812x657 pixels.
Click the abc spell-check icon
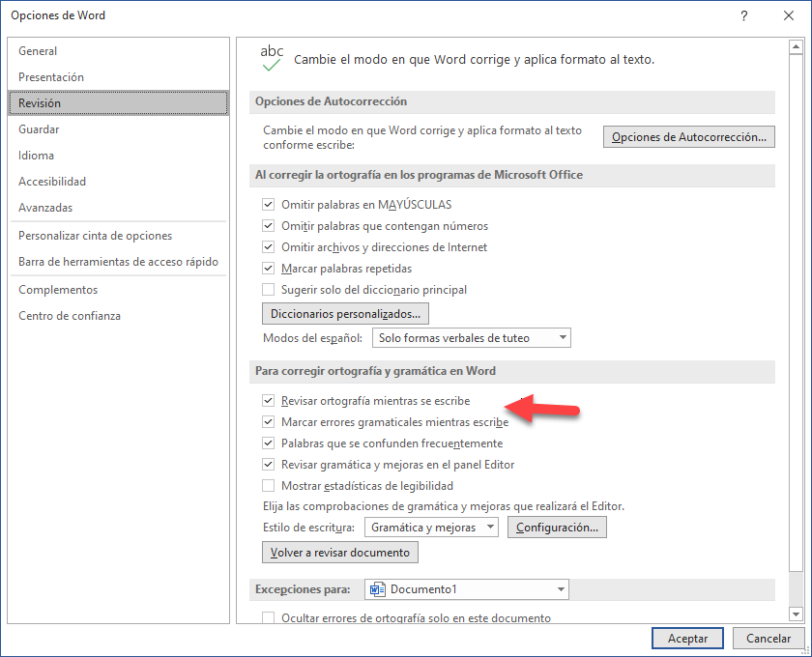tap(272, 54)
